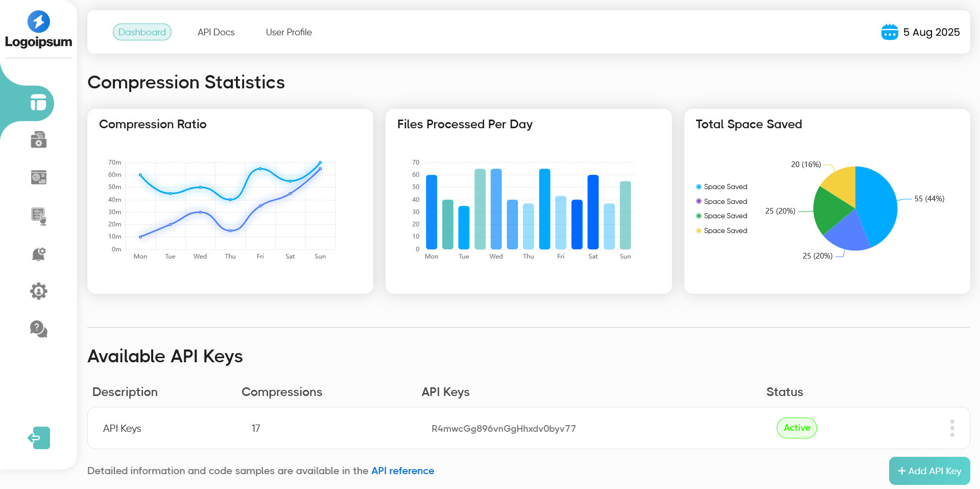Open notification settings bell icon
980x489 pixels.
point(38,254)
